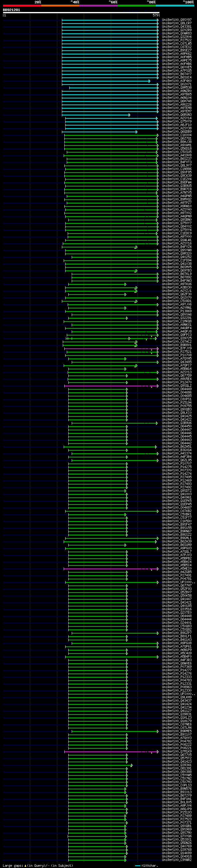
Task: Open hit UniRef100_Q8LCR7
Action: [x=176, y=24]
